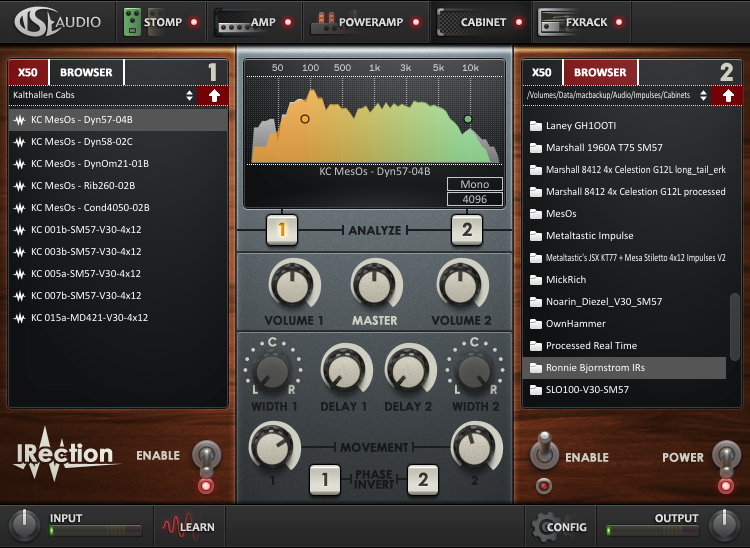Image resolution: width=750 pixels, height=548 pixels.
Task: Flip slot 1 Enable switch
Action: (x=206, y=458)
